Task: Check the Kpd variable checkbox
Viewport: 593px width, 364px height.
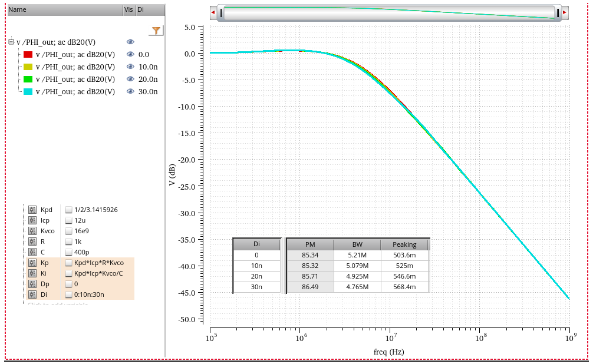Action: [x=68, y=210]
